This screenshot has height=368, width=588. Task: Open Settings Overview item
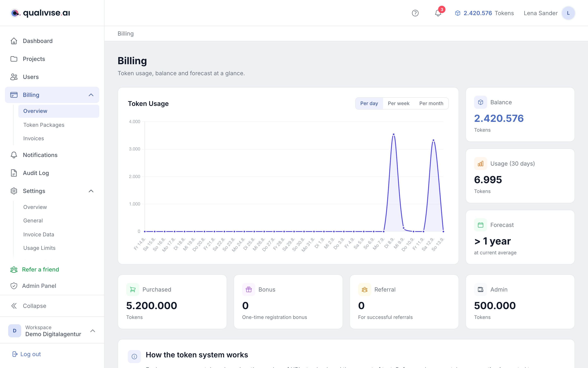click(35, 207)
